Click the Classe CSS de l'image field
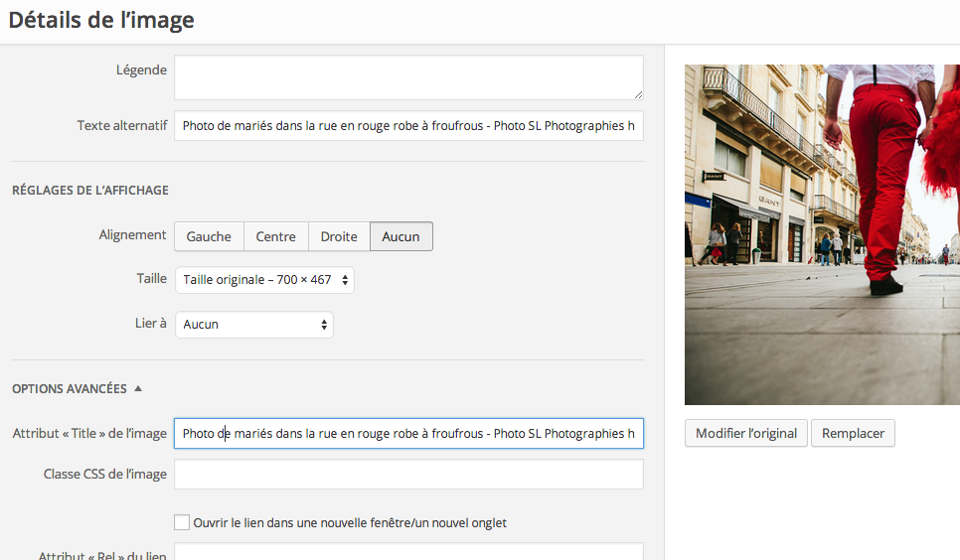 click(408, 475)
